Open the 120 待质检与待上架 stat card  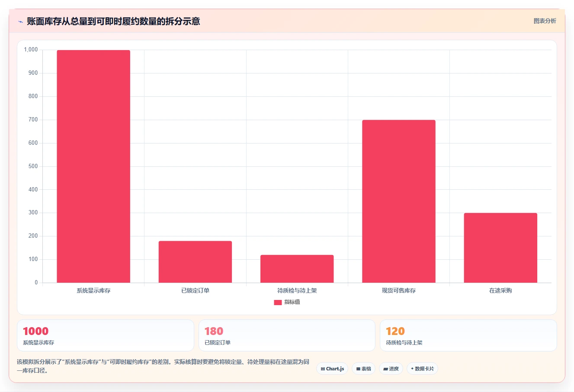pyautogui.click(x=468, y=335)
